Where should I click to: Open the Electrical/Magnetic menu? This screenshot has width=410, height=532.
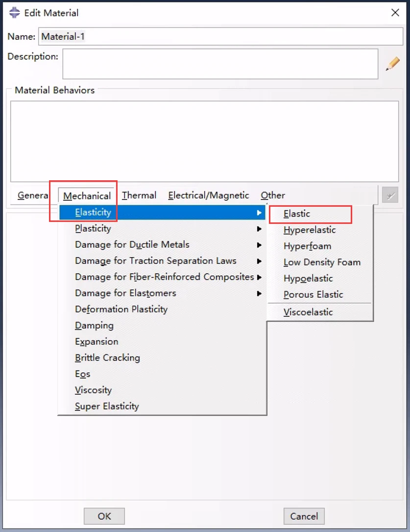pyautogui.click(x=208, y=195)
